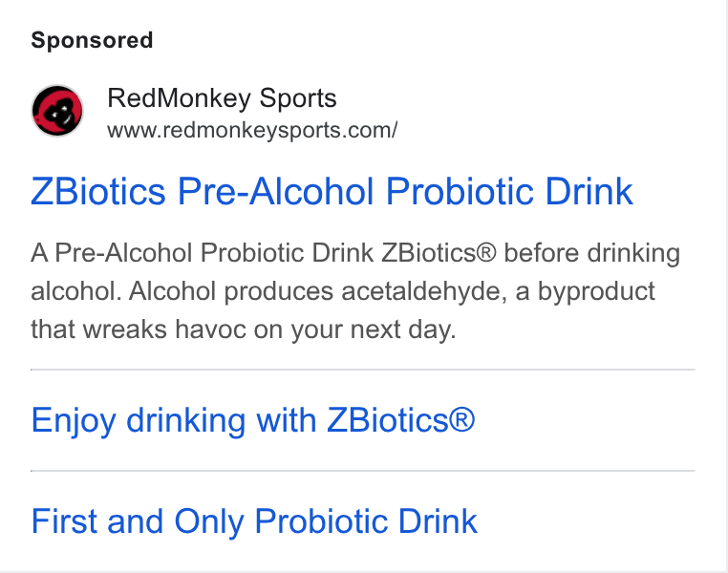Visit the www.redmonkeysports.com/ URL text
The image size is (728, 573).
252,131
